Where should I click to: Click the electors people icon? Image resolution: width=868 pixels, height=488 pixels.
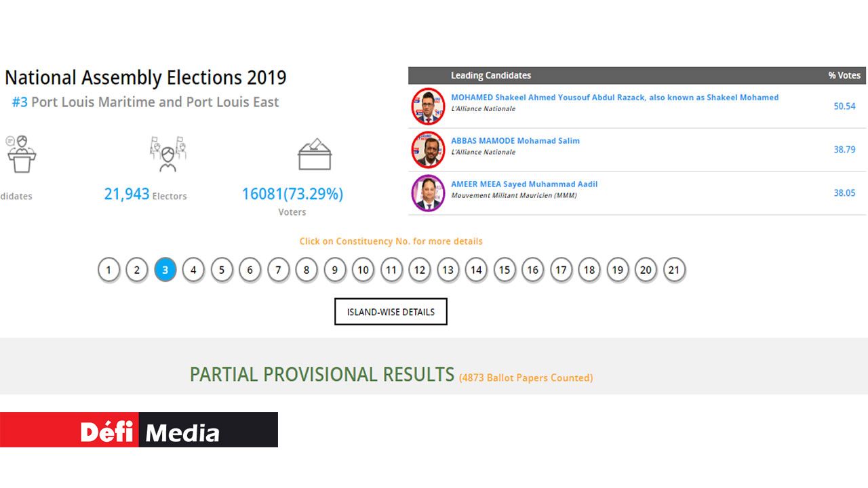click(x=167, y=154)
